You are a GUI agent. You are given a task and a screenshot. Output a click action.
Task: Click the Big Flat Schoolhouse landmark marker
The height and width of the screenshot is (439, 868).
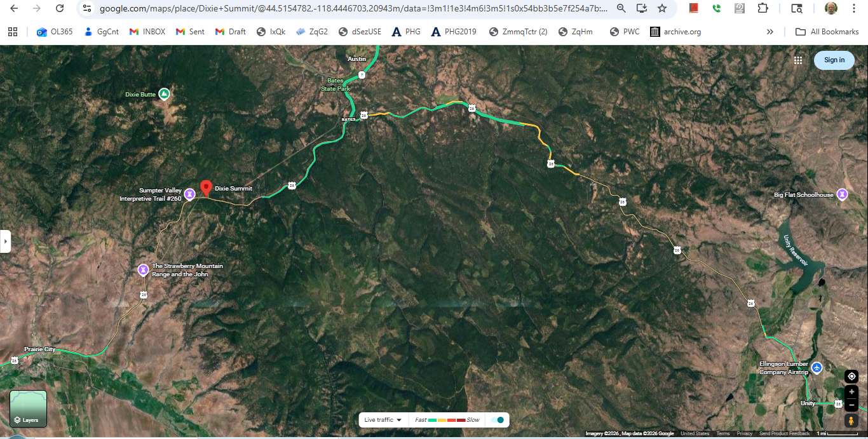pyautogui.click(x=842, y=194)
